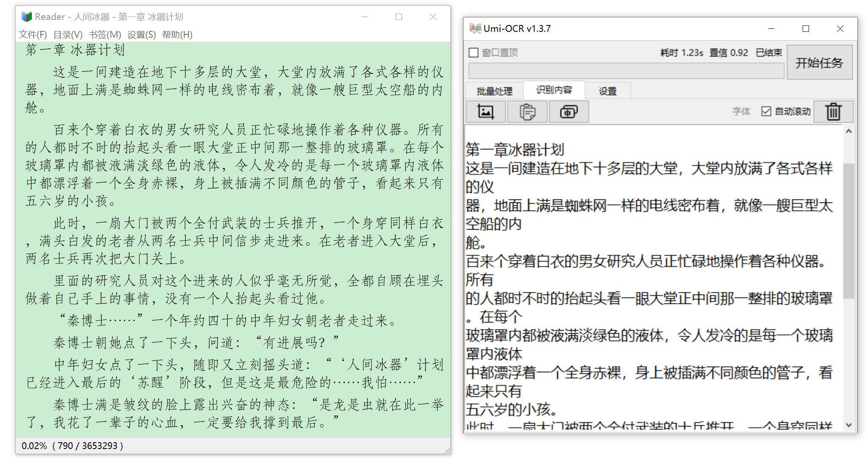Click the trash can icon to clear results

(833, 112)
